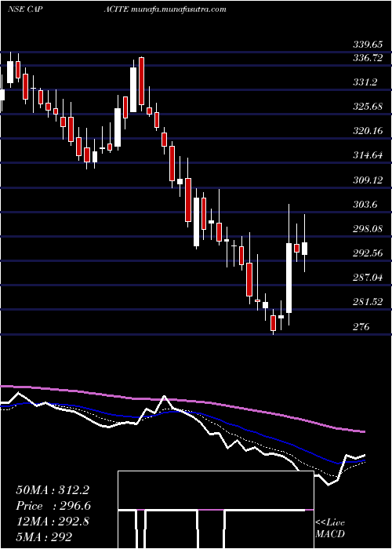Click the 281.52 price axis label
This screenshot has height=549, width=392.
tap(368, 302)
